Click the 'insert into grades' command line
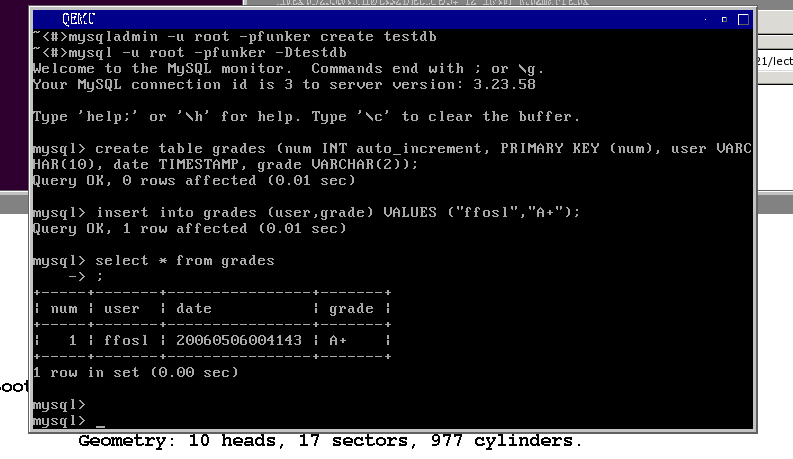This screenshot has height=459, width=793. tap(306, 212)
